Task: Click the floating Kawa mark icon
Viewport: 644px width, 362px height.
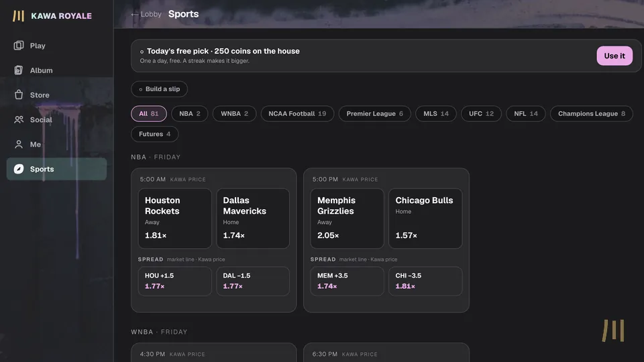Action: [613, 330]
